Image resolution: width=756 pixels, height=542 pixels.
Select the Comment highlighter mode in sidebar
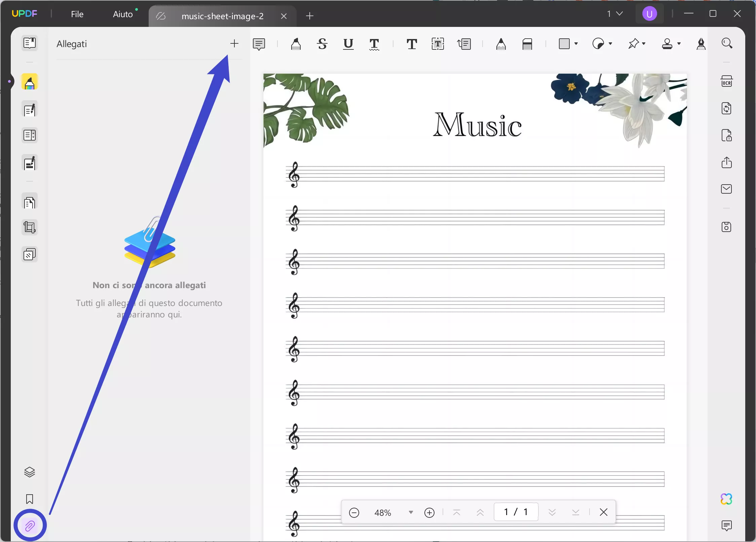pos(30,82)
